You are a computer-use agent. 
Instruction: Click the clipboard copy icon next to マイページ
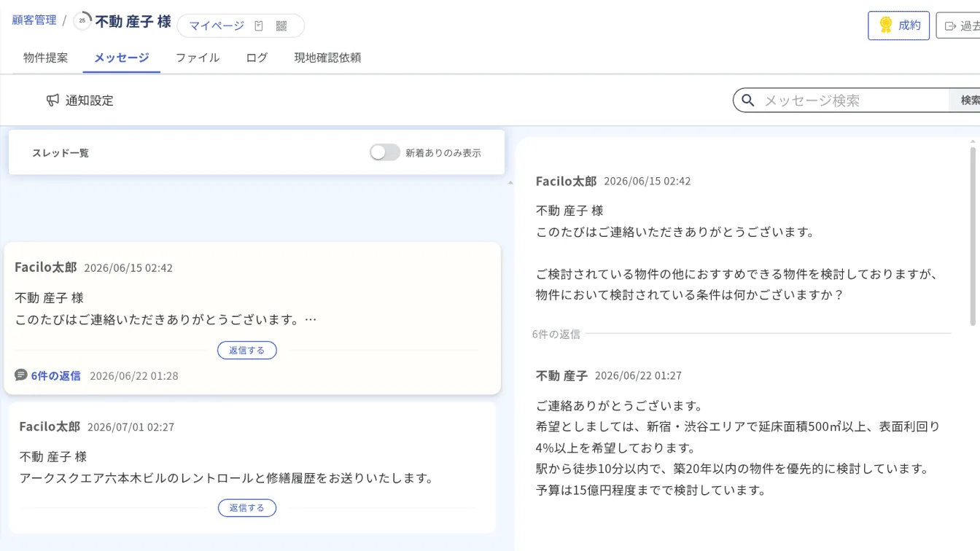pos(259,26)
